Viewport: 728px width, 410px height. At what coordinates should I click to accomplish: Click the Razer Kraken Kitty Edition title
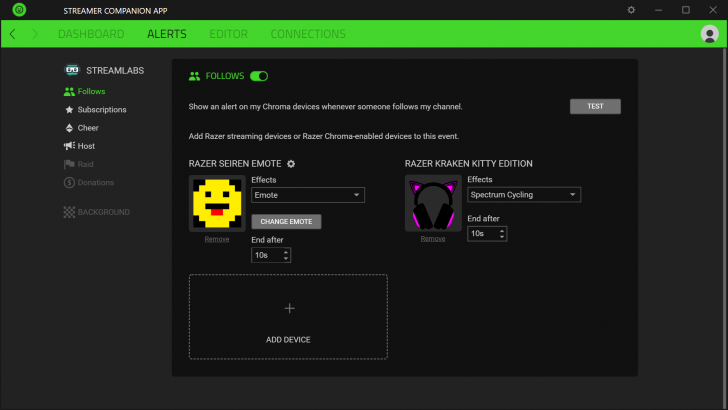pyautogui.click(x=468, y=163)
